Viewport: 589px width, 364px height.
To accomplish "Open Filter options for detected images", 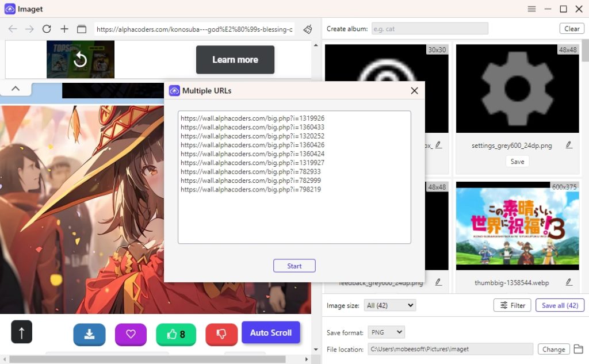I will [x=512, y=305].
